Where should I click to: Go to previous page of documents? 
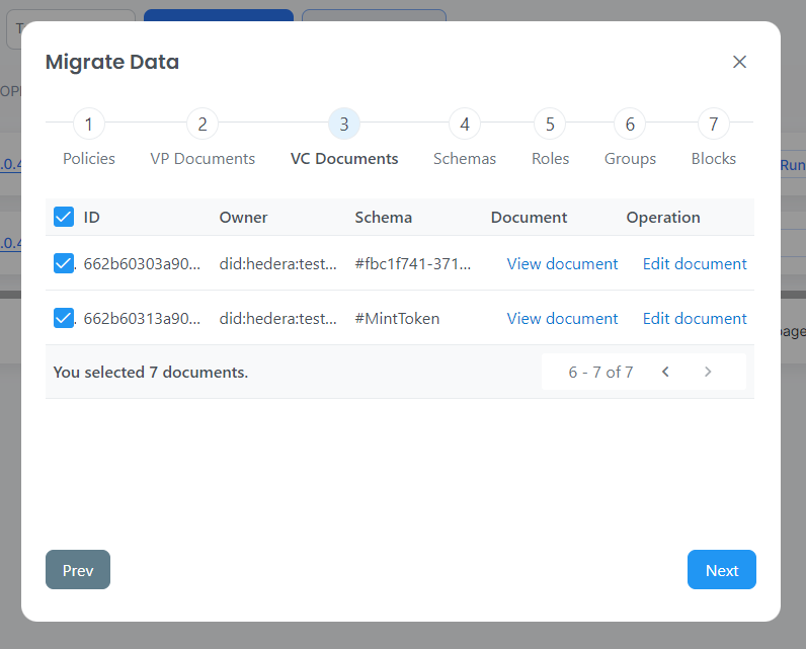tap(665, 372)
